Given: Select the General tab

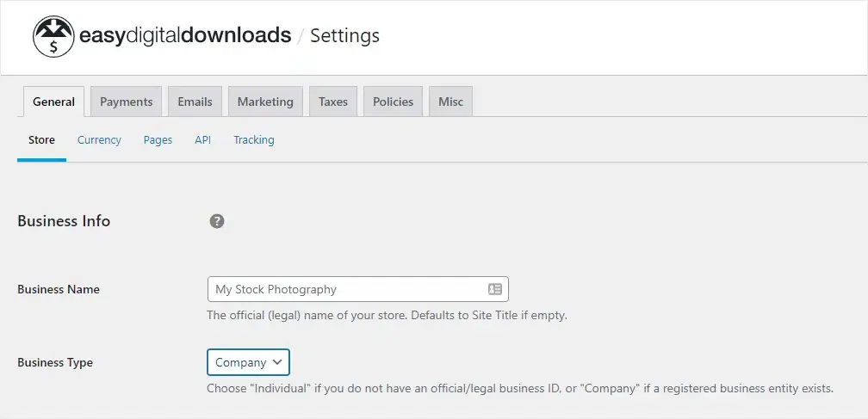Looking at the screenshot, I should tap(53, 102).
